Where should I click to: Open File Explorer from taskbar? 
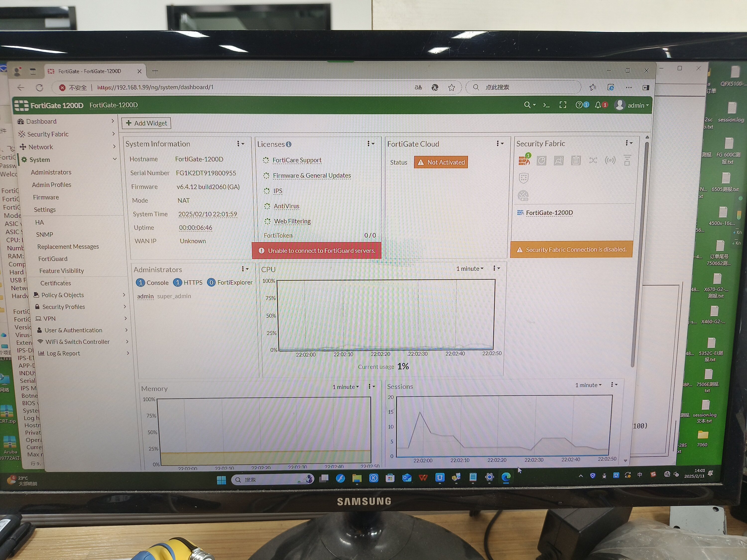[x=357, y=478]
